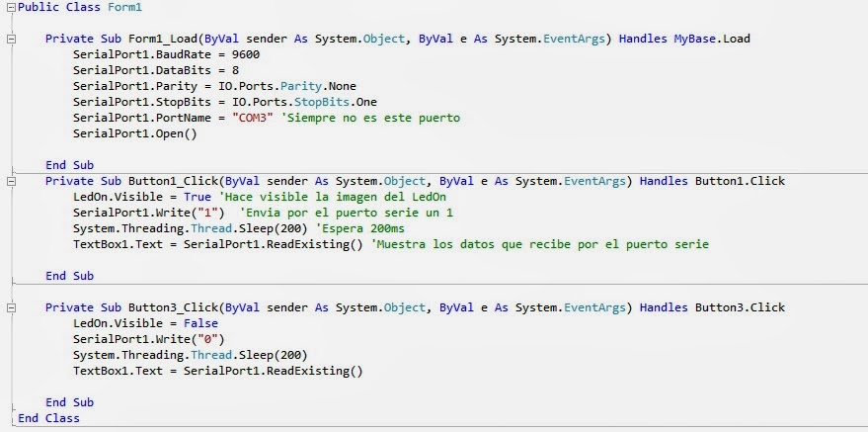Screen dimensions: 868x432
Task: Click Handles Button3.Click text
Action: [712, 307]
